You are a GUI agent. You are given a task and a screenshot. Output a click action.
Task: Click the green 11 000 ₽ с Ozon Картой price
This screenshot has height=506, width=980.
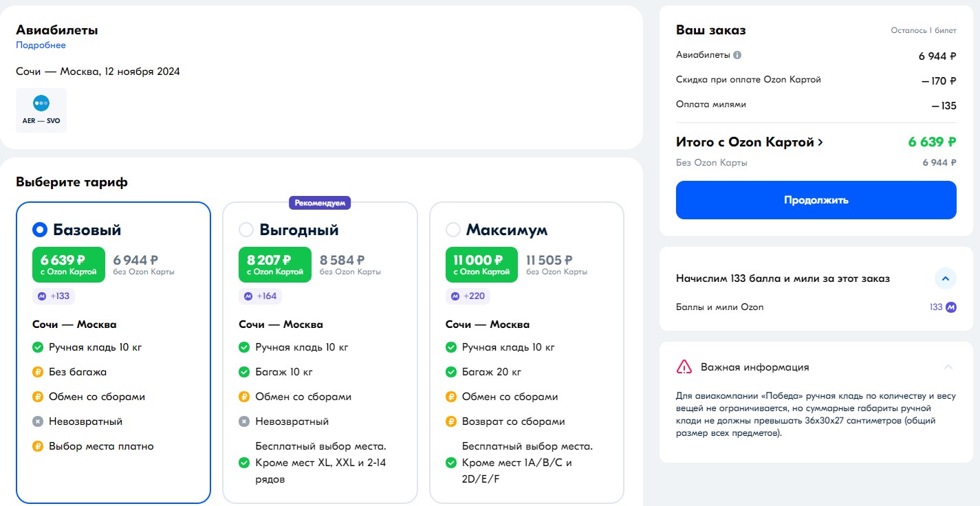[482, 265]
